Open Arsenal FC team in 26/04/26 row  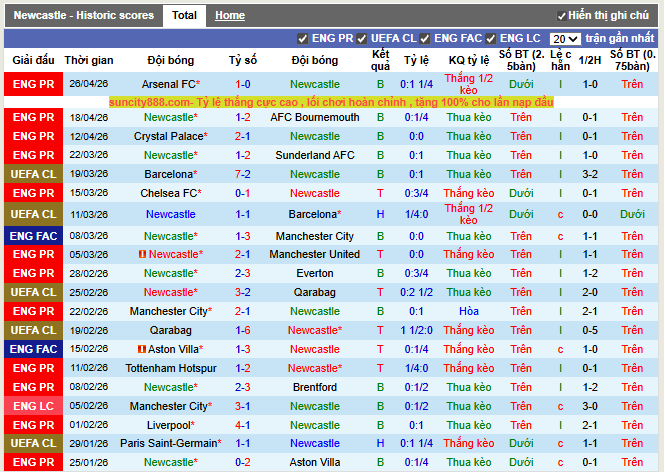(x=170, y=84)
